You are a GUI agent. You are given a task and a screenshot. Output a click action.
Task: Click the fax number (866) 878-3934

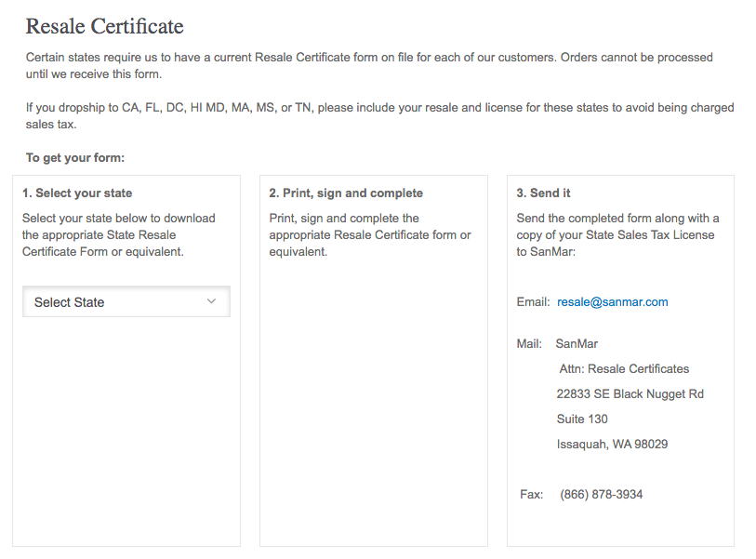coord(601,494)
